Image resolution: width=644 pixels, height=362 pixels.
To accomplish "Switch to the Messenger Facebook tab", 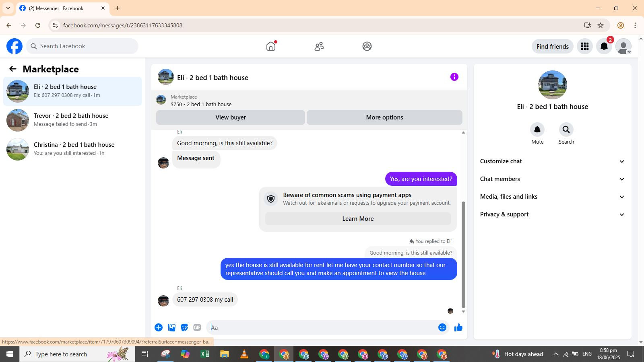I will 63,8.
